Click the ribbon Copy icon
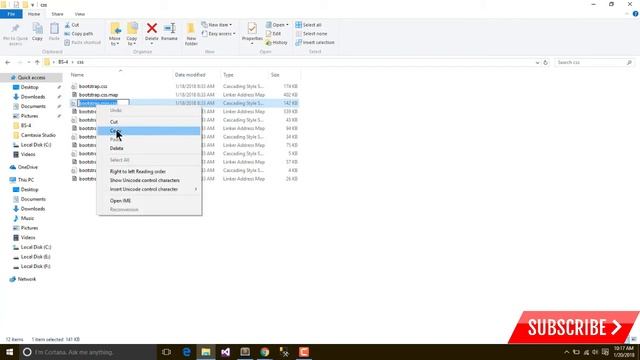Image resolution: width=640 pixels, height=360 pixels. pos(38,29)
